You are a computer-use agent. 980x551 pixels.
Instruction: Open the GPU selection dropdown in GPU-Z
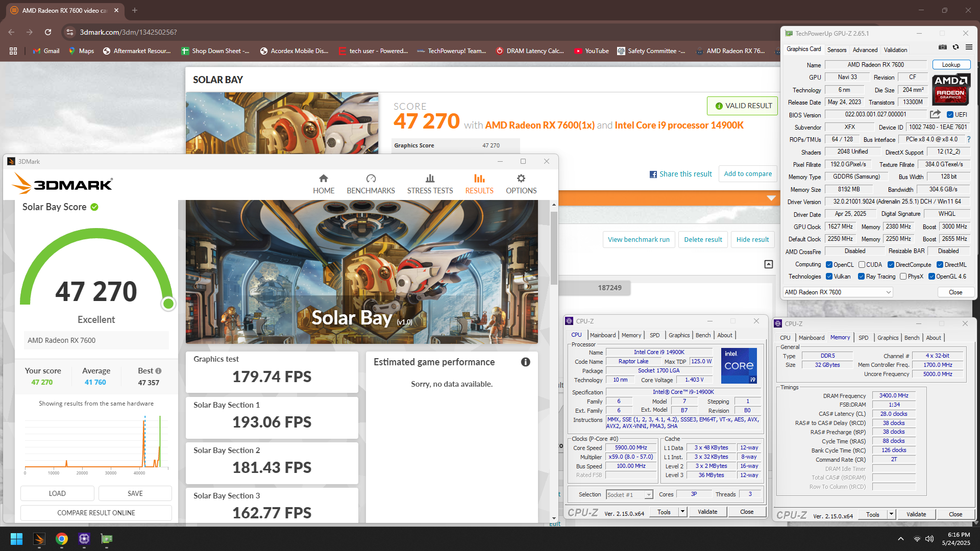pos(838,292)
